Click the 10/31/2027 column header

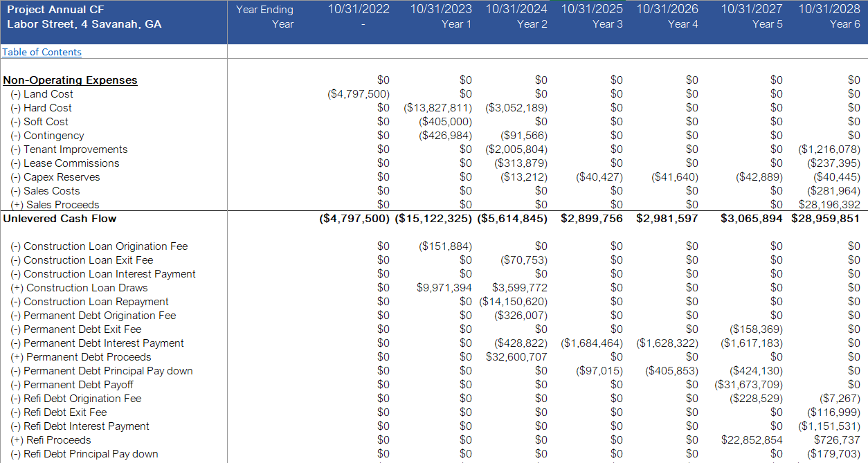pyautogui.click(x=752, y=10)
